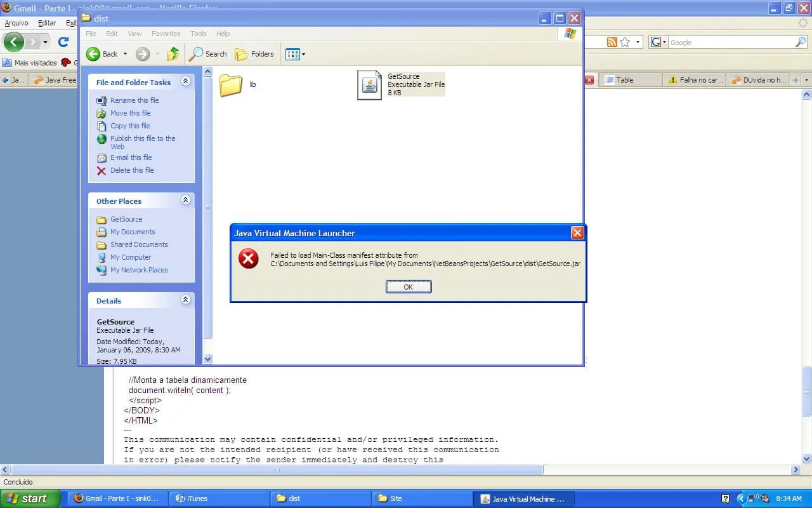Viewport: 812px width, 508px height.
Task: Select the lib folder icon
Action: point(231,84)
